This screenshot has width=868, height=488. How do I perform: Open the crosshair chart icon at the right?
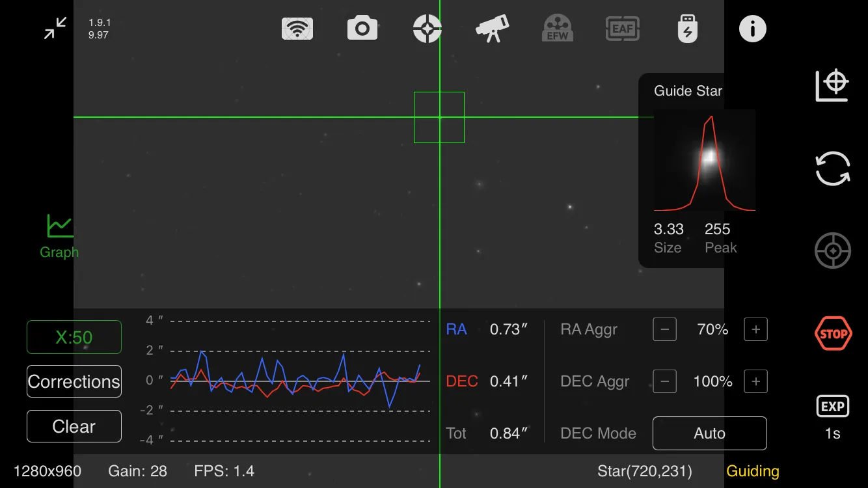[x=833, y=86]
